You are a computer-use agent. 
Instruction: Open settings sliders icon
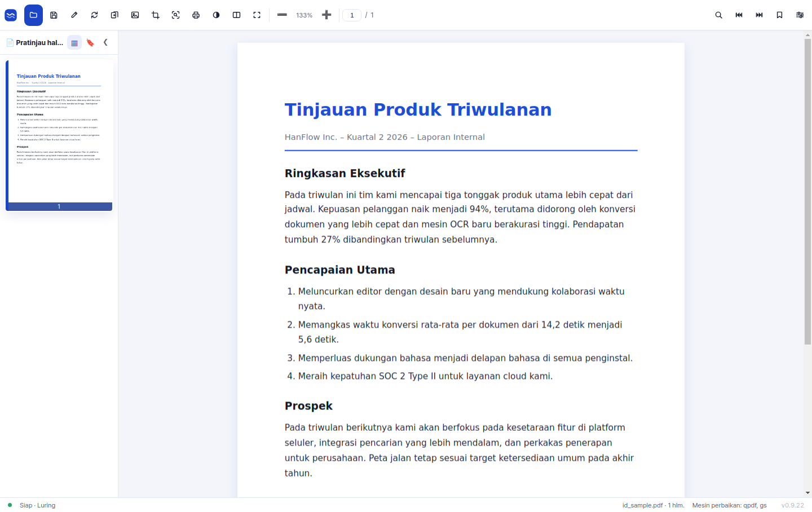click(800, 15)
